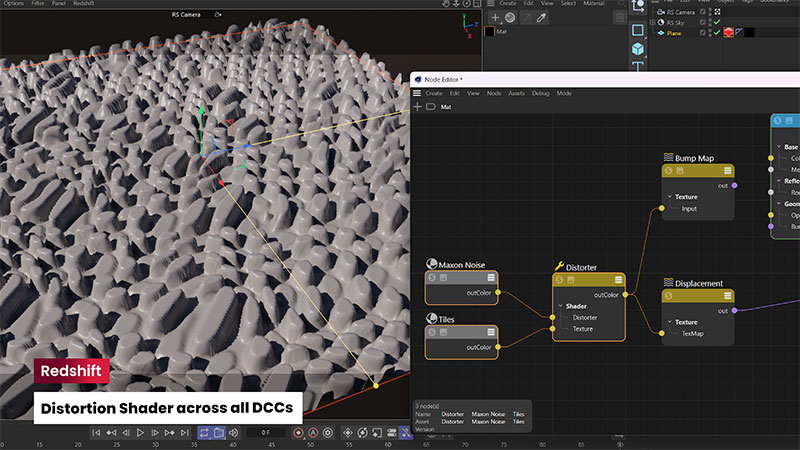Click the Mat breadcrumb in the Node Editor
800x450 pixels.
coord(445,106)
